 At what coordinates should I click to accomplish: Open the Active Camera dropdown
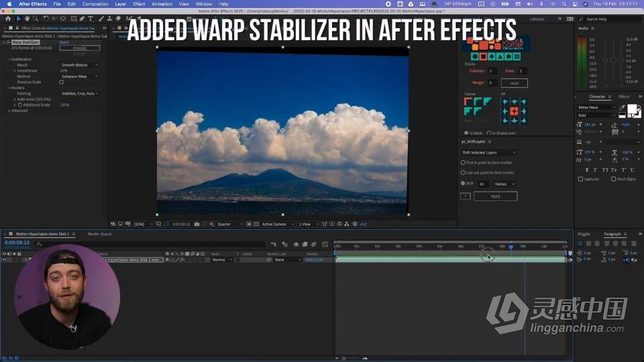[x=278, y=224]
